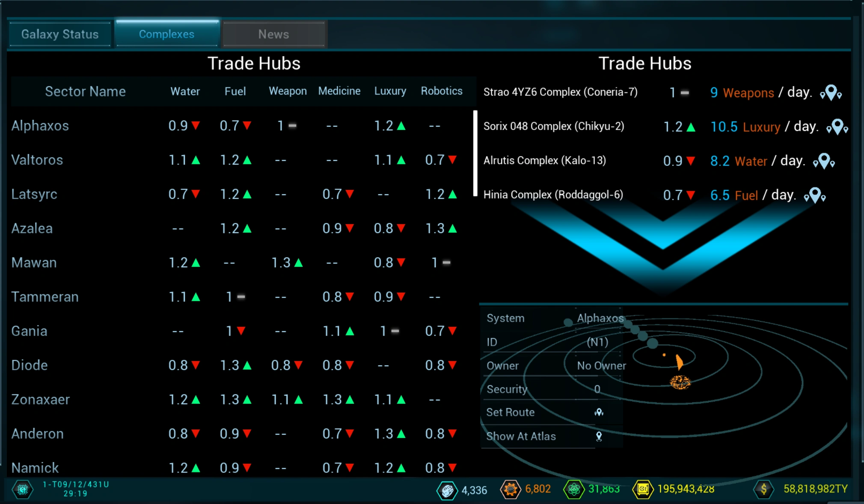Screen dimensions: 864x504
Task: Click the yellow credits resource icon
Action: coord(642,489)
